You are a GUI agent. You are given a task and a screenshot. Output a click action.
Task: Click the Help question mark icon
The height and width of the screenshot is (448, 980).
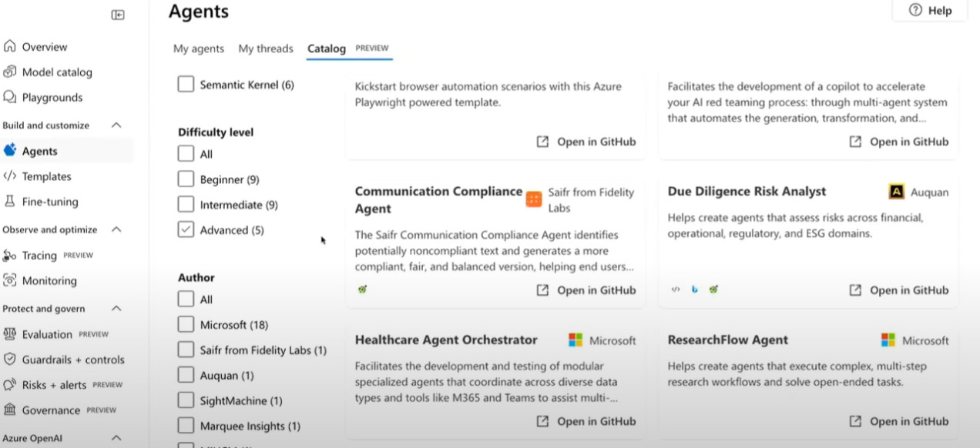[915, 10]
